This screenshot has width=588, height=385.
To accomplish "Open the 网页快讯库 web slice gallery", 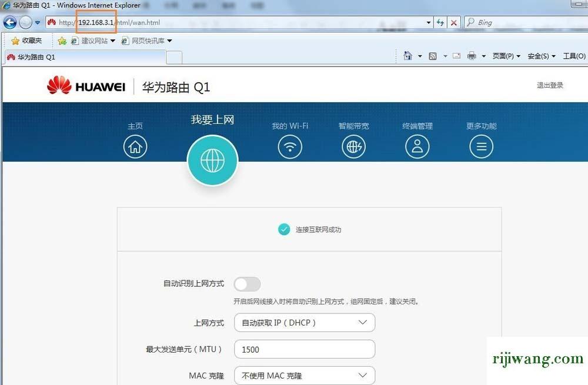I will click(146, 41).
